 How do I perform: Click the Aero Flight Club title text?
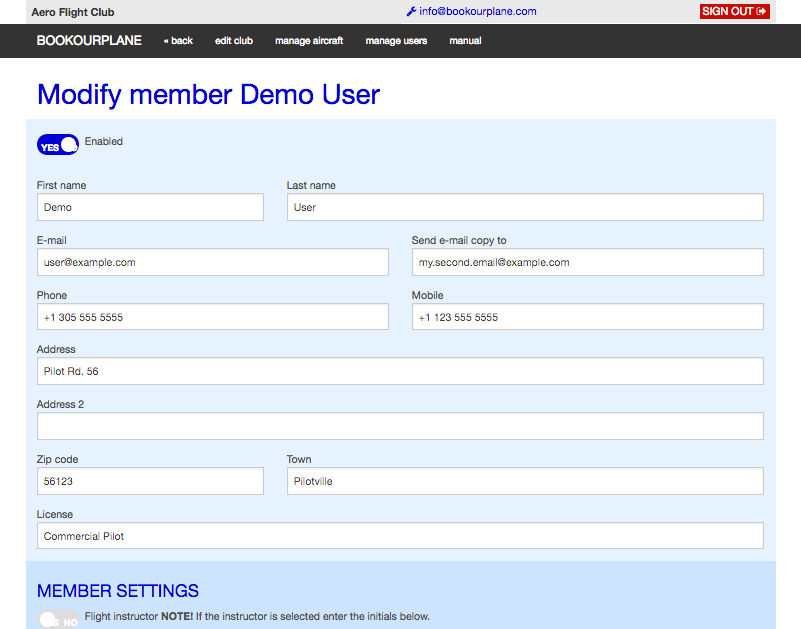[73, 12]
